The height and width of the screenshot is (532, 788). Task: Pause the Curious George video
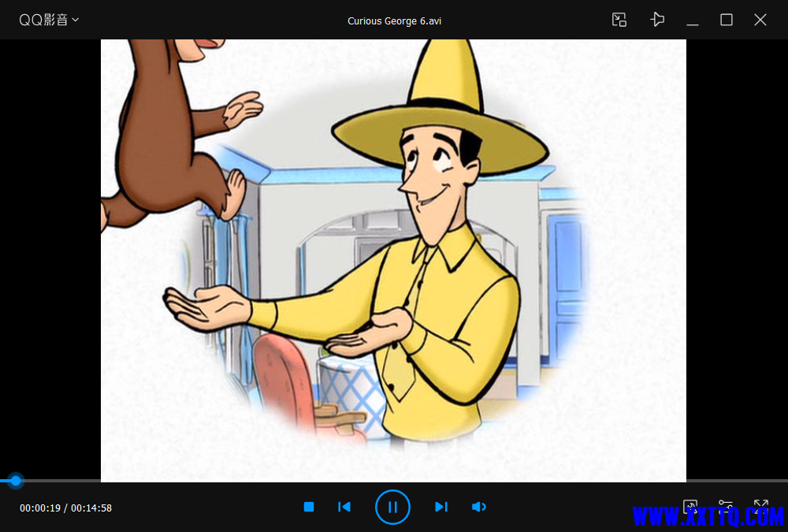392,507
